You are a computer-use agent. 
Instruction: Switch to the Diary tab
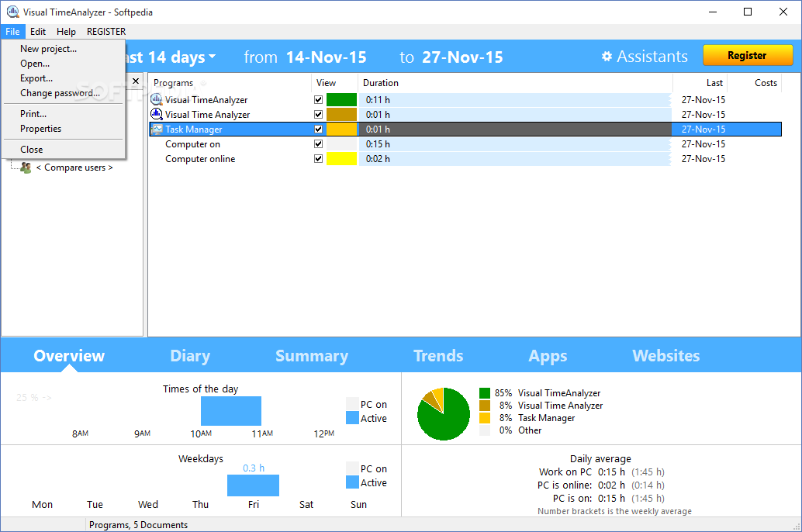tap(190, 355)
